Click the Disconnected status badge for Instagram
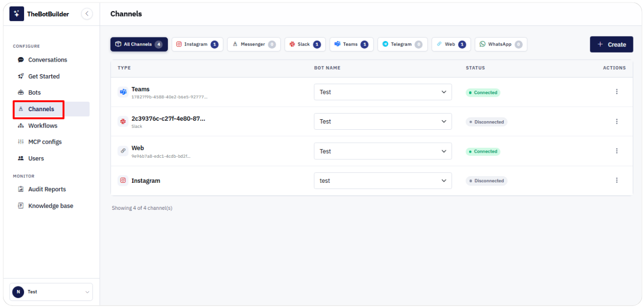Image resolution: width=644 pixels, height=308 pixels. pos(487,181)
